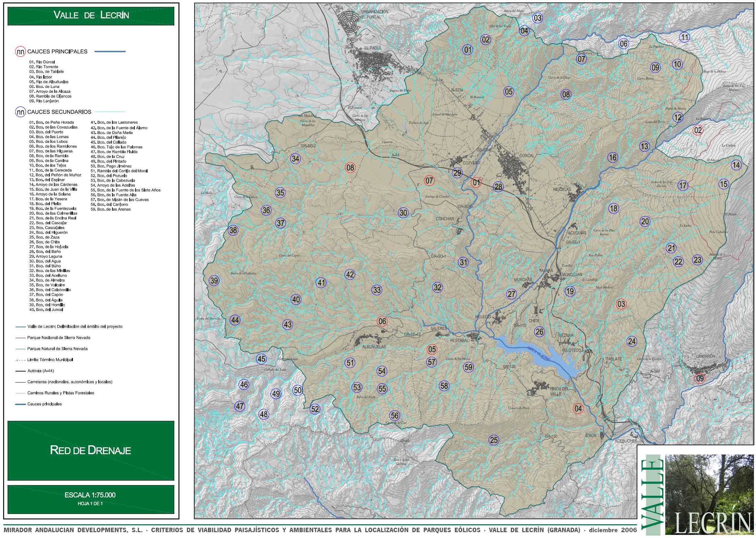The width and height of the screenshot is (756, 538).
Task: Click the 'Valle de Lecrín' green title banner
Action: tap(91, 15)
